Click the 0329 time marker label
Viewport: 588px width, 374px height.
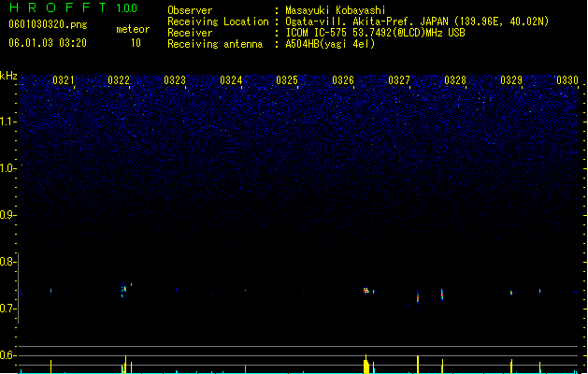[x=511, y=80]
